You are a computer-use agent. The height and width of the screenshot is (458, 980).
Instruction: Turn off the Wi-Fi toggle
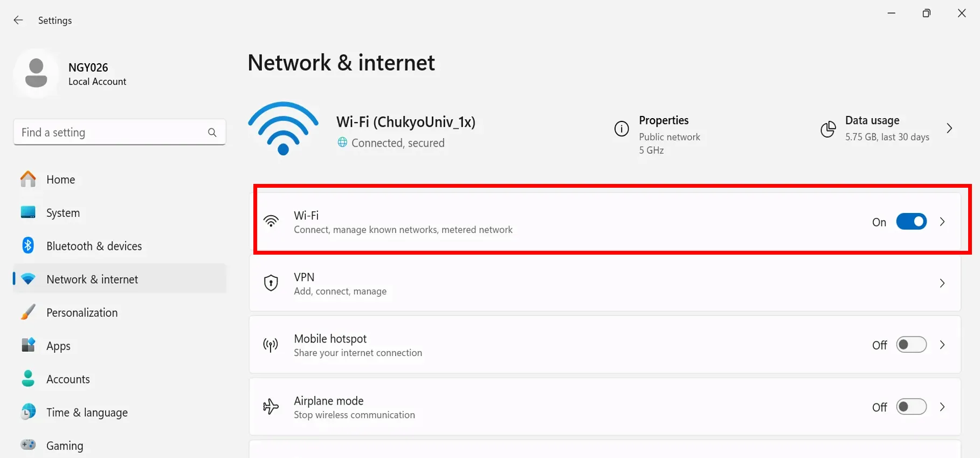911,222
